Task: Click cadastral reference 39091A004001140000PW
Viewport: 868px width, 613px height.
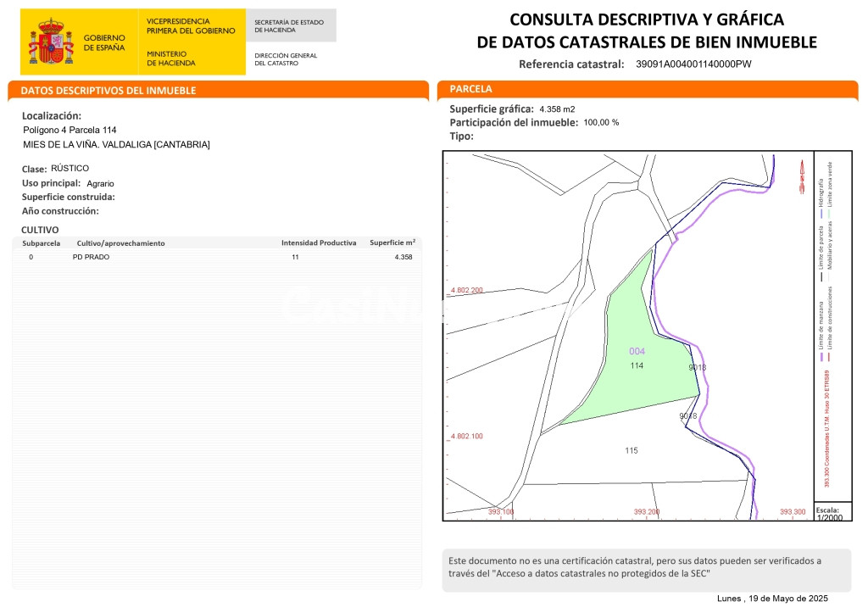Action: pos(693,64)
